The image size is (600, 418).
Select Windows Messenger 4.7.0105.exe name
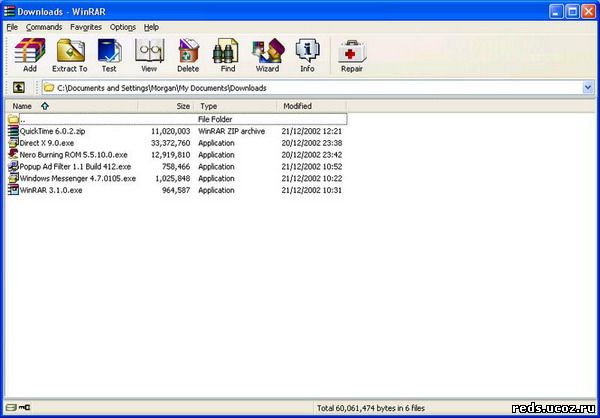click(78, 179)
